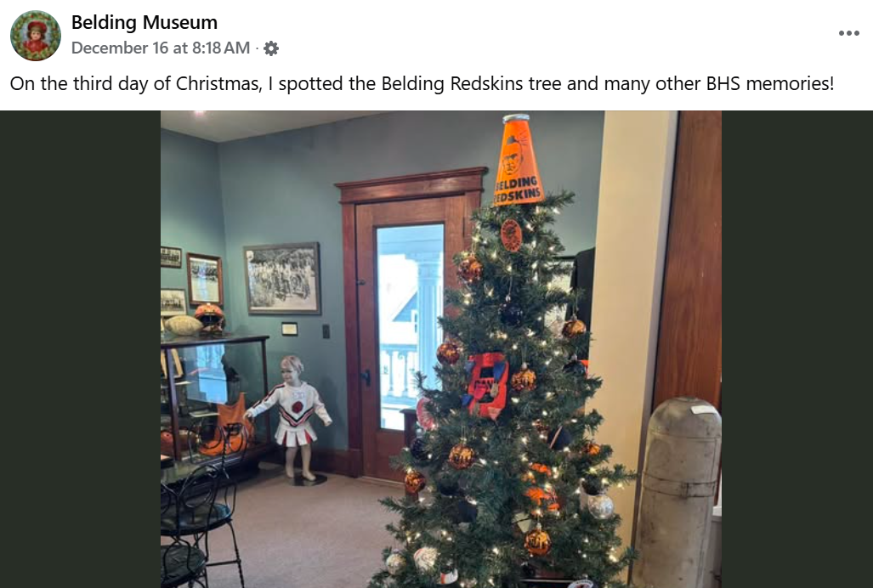Screen dimensions: 873x588
Task: Click the orange football helmet on display case
Action: 210,317
